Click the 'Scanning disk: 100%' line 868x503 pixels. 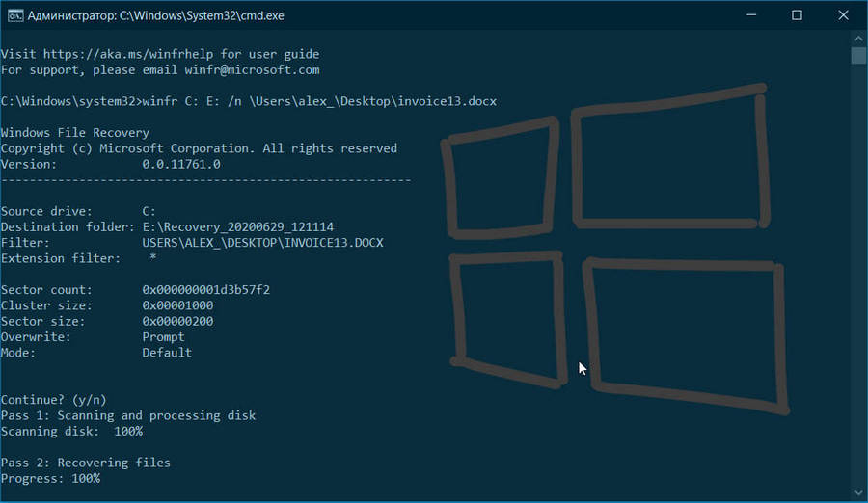71,432
